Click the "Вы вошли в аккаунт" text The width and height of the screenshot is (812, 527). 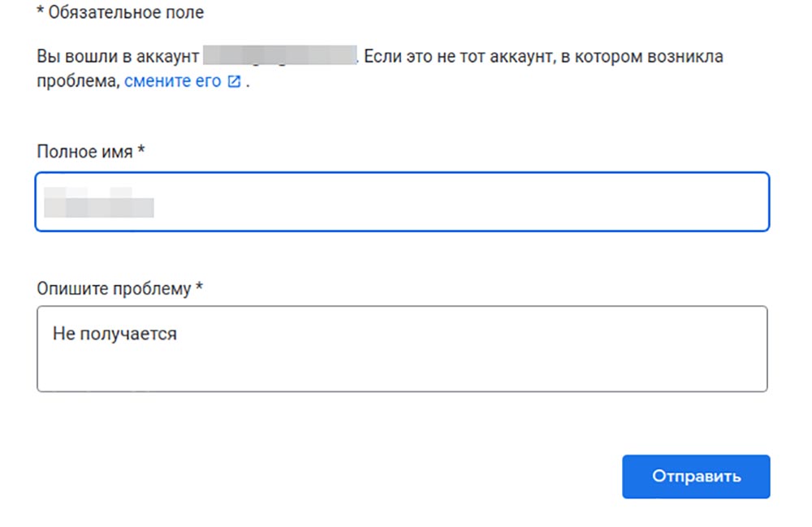pyautogui.click(x=119, y=57)
